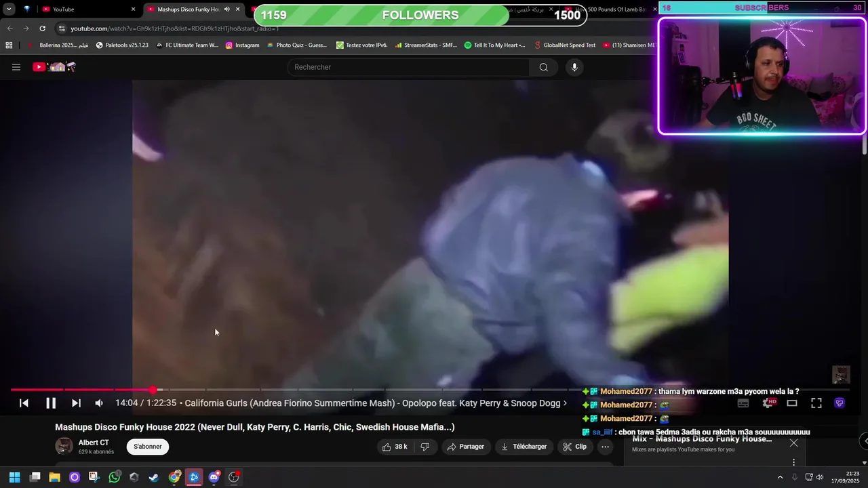This screenshot has width=868, height=488.
Task: Open Steam from the taskbar
Action: pos(154,477)
